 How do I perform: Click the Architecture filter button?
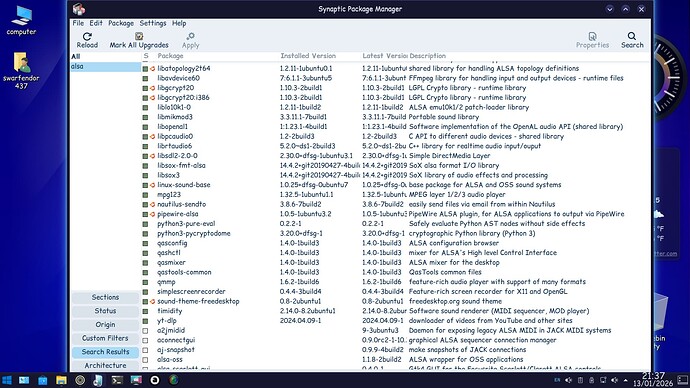pyautogui.click(x=105, y=366)
